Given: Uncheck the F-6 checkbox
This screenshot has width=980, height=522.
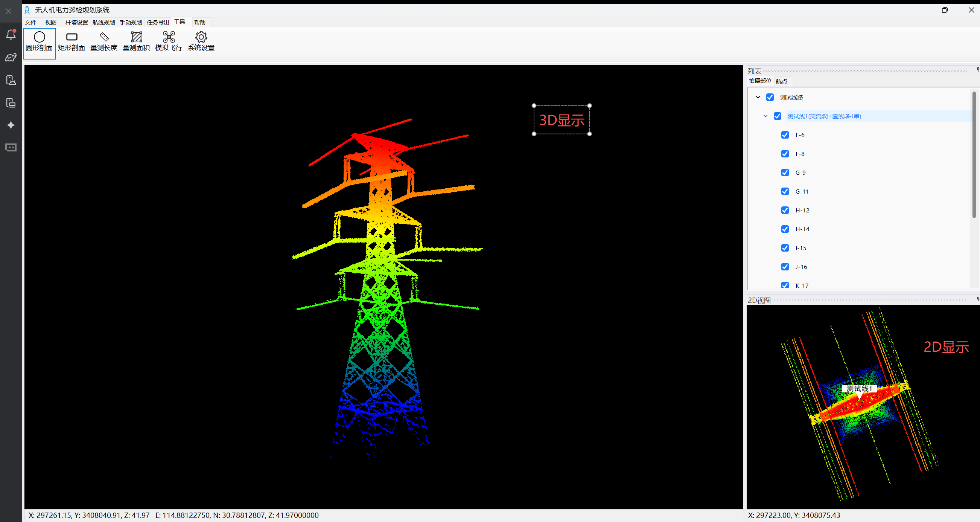Looking at the screenshot, I should tap(785, 135).
